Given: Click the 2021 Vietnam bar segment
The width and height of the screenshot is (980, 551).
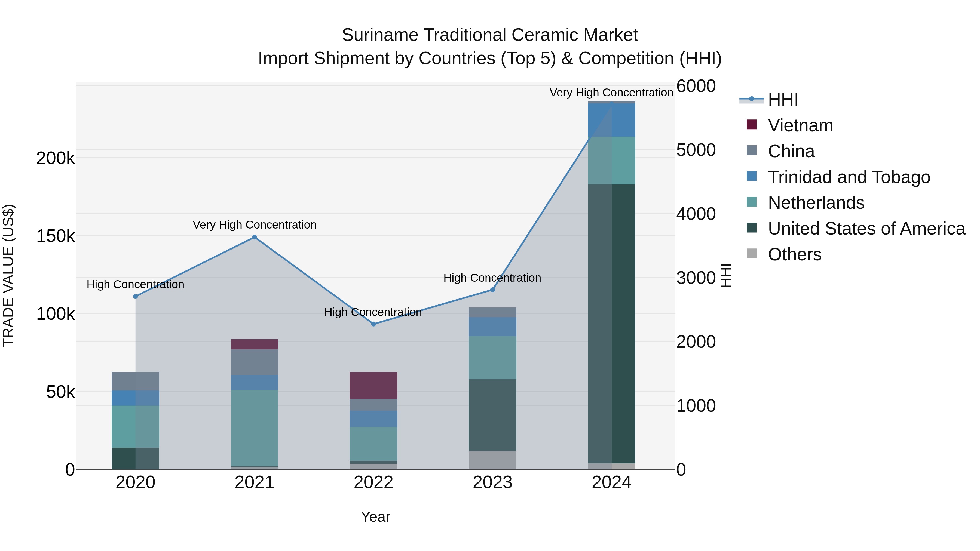Looking at the screenshot, I should point(255,344).
